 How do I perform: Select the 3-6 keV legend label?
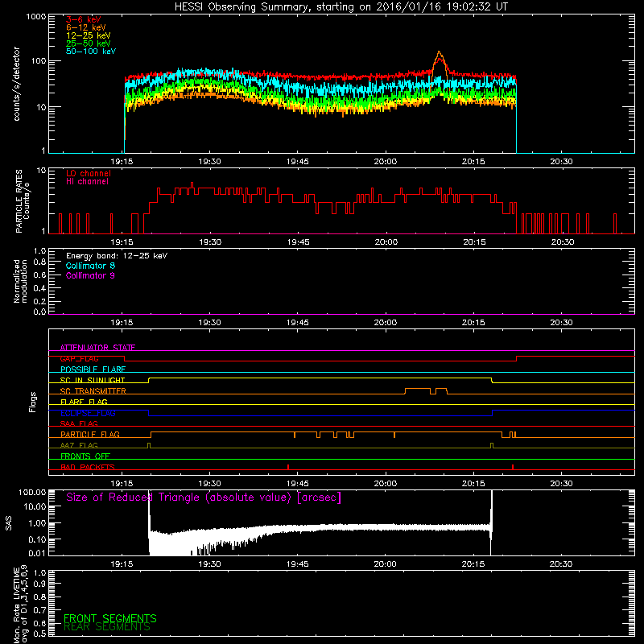(x=84, y=19)
